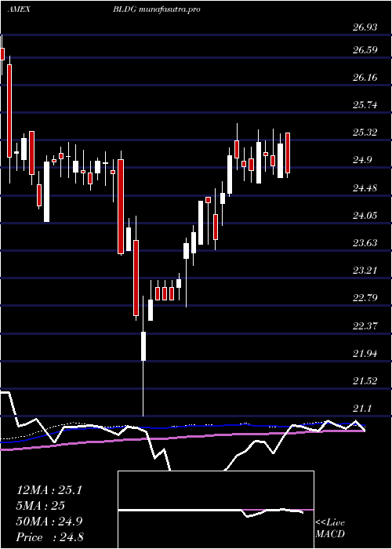Click the 22.79 price axis label
Viewport: 392px width, 549px height.
(x=365, y=298)
